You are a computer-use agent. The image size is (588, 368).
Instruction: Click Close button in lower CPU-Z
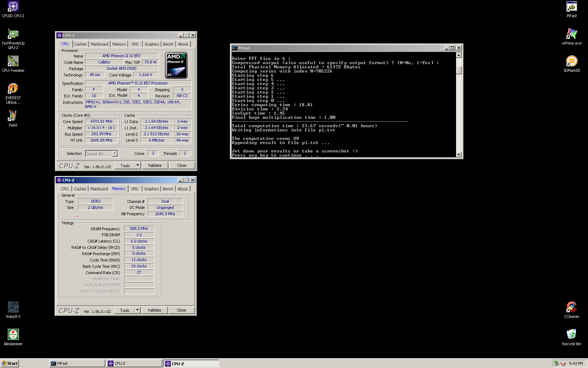coord(181,310)
